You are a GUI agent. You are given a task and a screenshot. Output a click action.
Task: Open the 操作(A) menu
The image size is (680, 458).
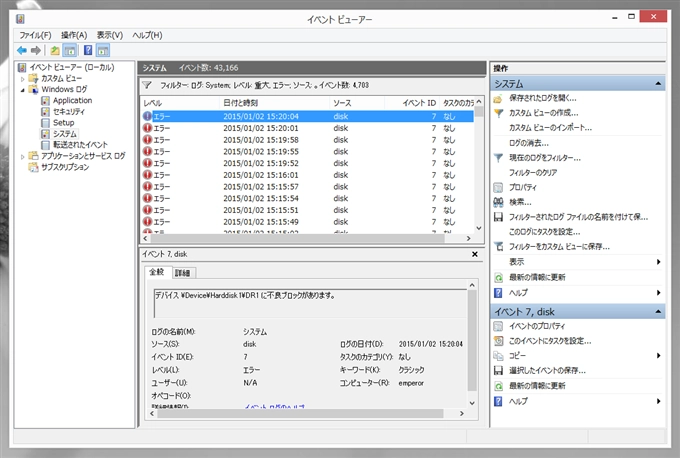tap(74, 35)
